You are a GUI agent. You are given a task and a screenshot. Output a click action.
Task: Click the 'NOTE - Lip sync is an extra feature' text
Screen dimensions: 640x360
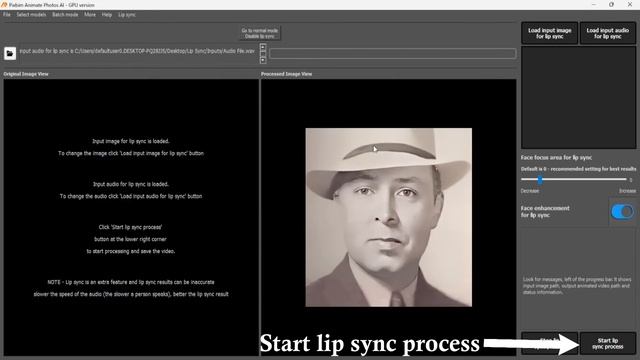(131, 282)
